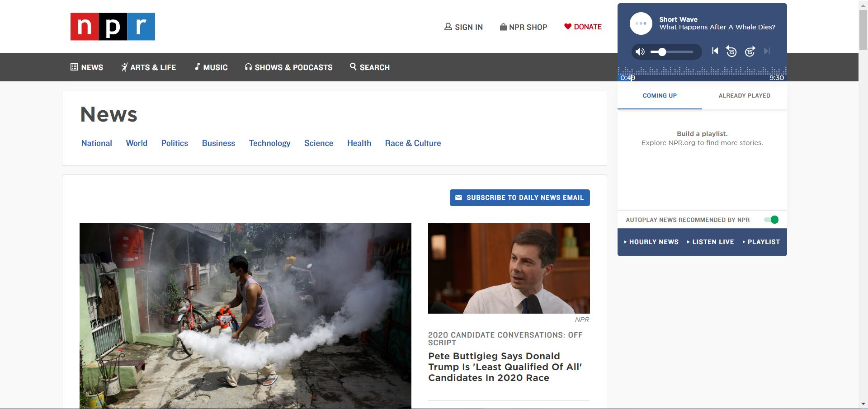The width and height of the screenshot is (868, 409).
Task: Play Hourly News in the player
Action: pyautogui.click(x=651, y=242)
